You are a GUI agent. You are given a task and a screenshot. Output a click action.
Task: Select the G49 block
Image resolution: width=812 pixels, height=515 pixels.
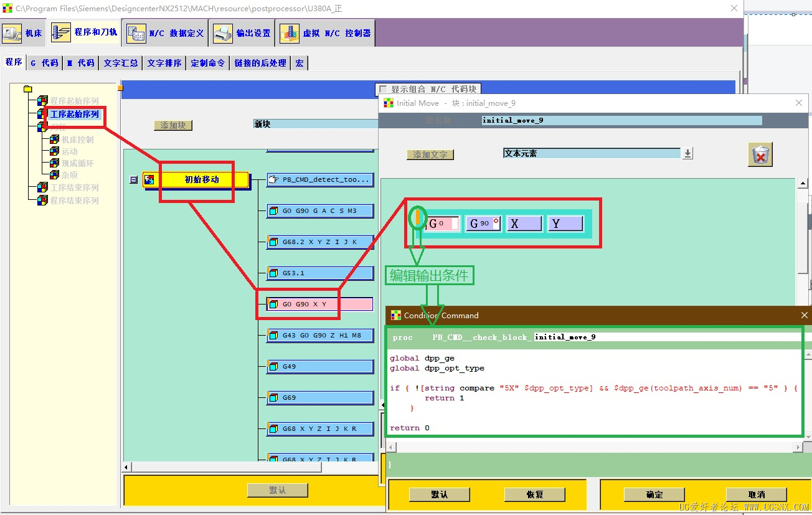[x=320, y=366]
